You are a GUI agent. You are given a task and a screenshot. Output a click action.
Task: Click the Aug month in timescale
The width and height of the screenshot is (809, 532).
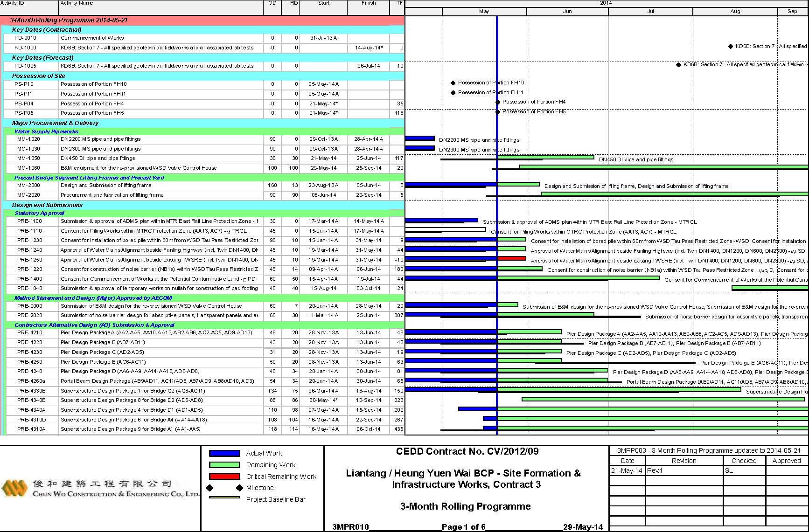click(735, 11)
